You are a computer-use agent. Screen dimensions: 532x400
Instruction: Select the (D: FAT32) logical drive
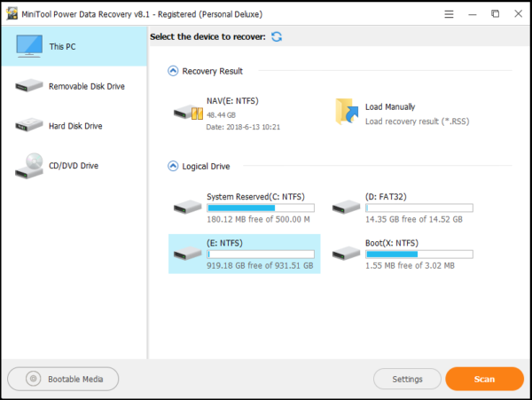[403, 208]
